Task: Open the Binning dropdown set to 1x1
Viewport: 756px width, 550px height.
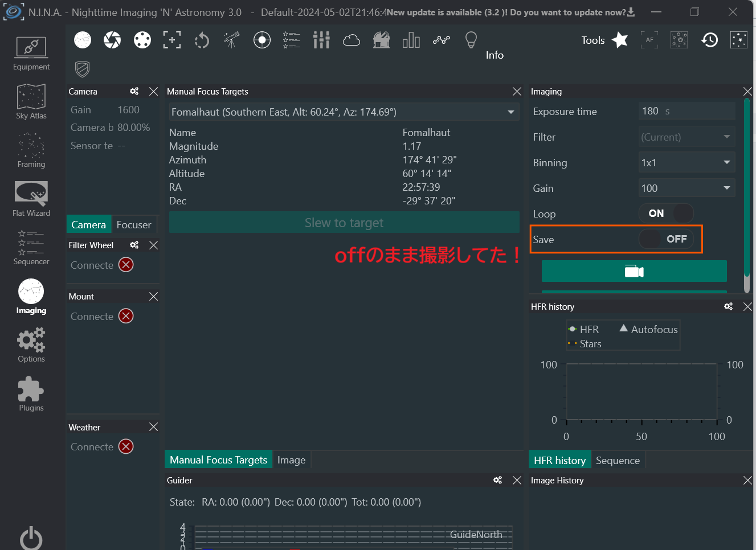Action: point(687,162)
